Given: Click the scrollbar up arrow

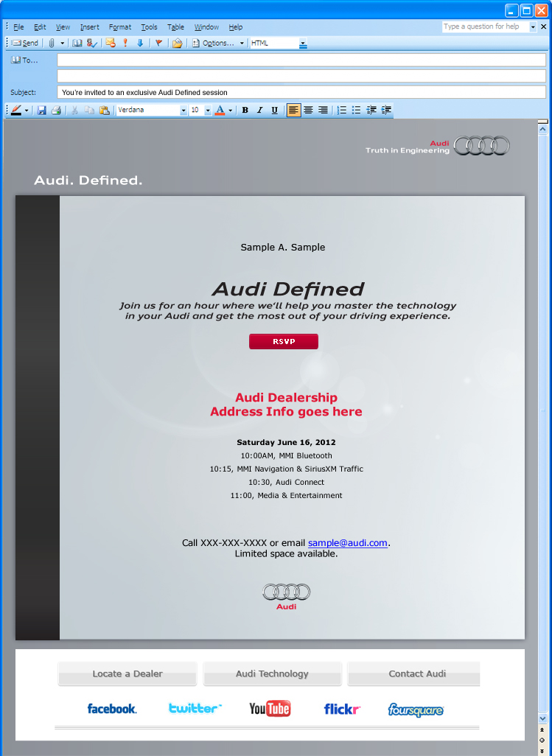Looking at the screenshot, I should pos(543,129).
